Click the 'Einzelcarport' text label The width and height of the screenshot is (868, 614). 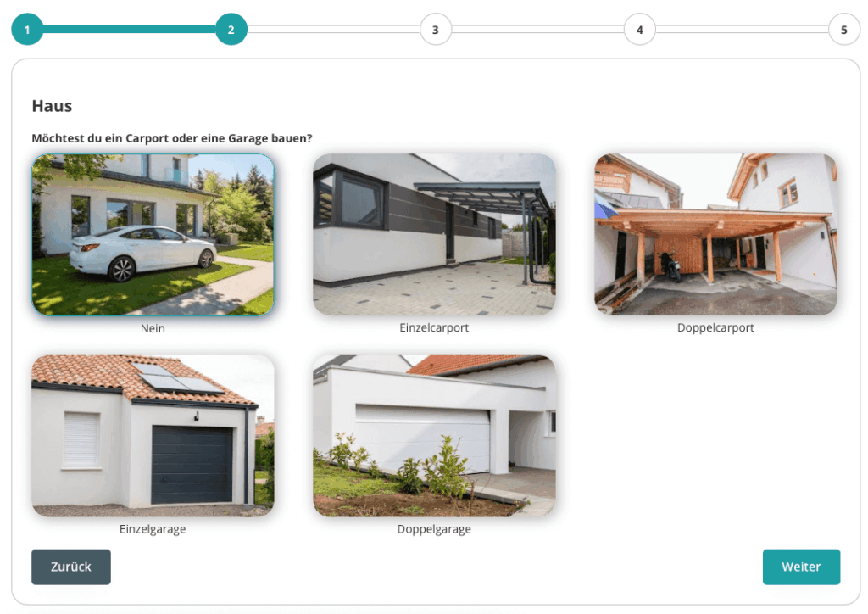click(434, 327)
